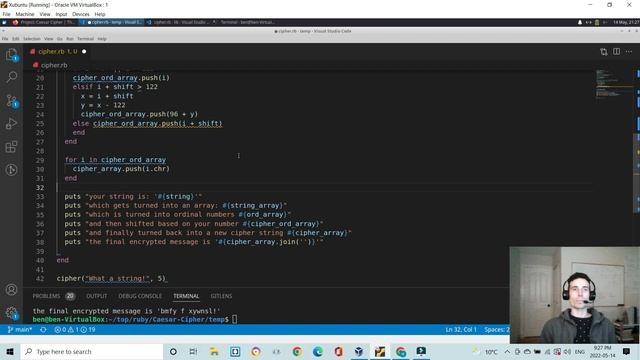Open Task View in Windows taskbar
The image size is (640, 360).
click(193, 351)
